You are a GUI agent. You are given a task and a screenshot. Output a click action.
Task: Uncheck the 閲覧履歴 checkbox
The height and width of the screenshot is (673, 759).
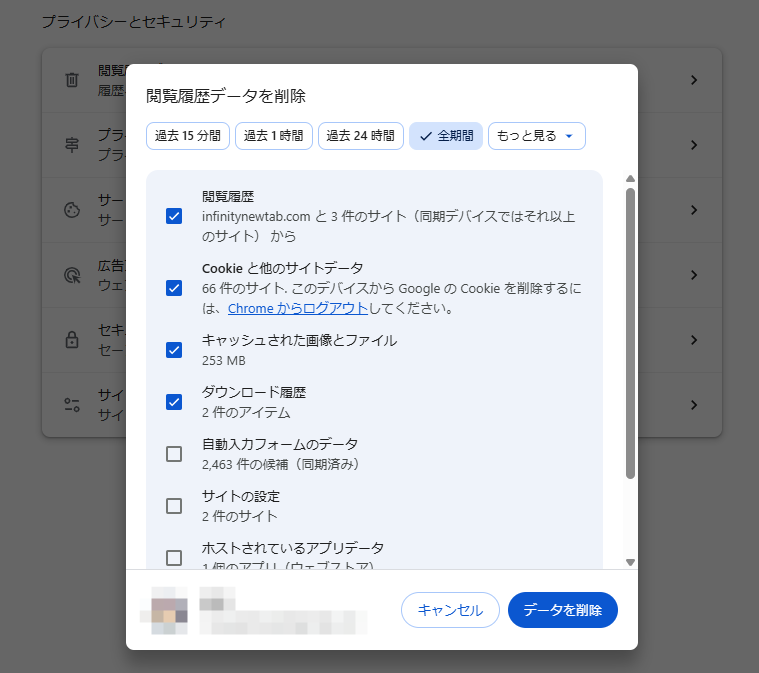pos(174,216)
